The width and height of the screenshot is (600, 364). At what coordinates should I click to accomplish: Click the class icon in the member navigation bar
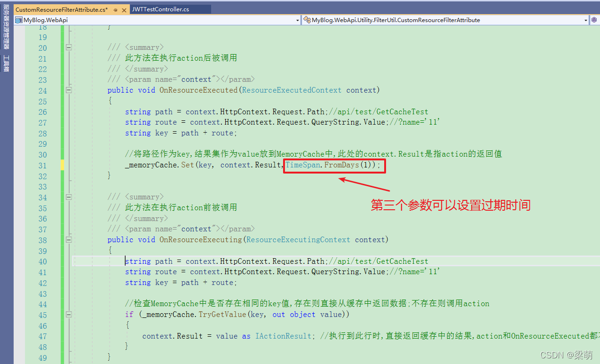[306, 20]
